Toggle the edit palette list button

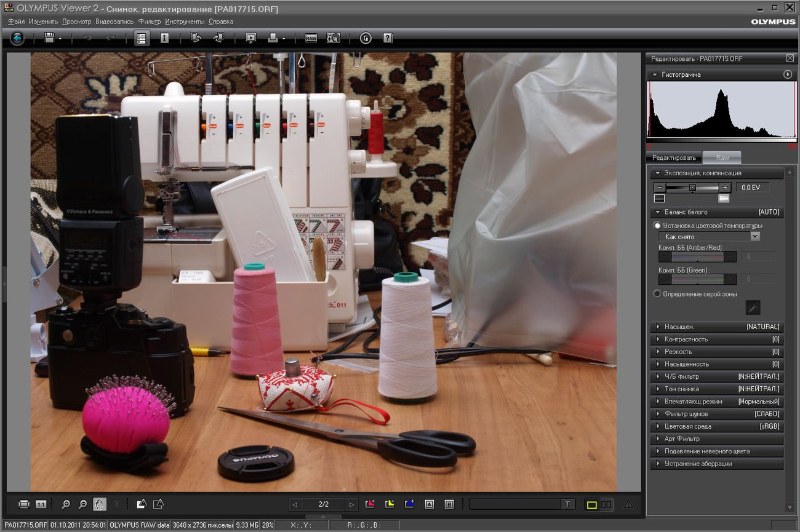click(142, 38)
